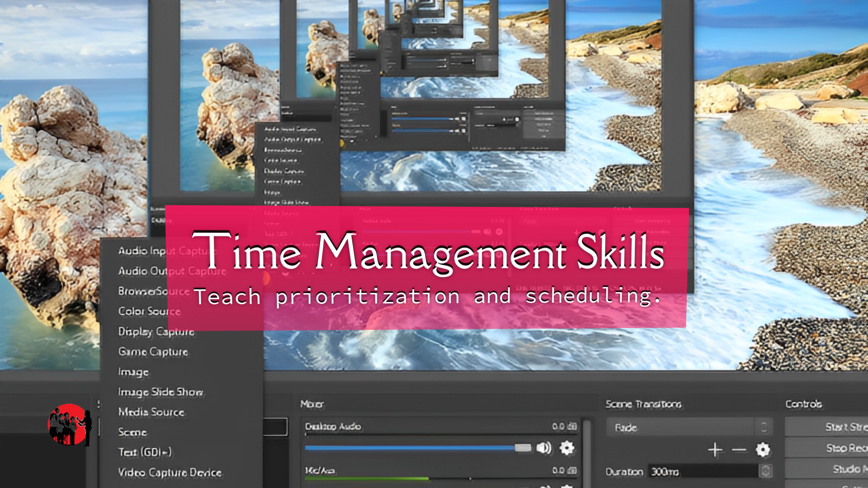Open the Fade transition dropdown
Image resolution: width=868 pixels, height=488 pixels.
pyautogui.click(x=689, y=427)
